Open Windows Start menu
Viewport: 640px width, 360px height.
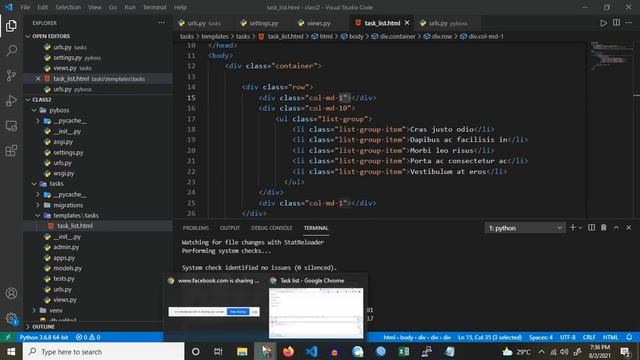click(11, 351)
